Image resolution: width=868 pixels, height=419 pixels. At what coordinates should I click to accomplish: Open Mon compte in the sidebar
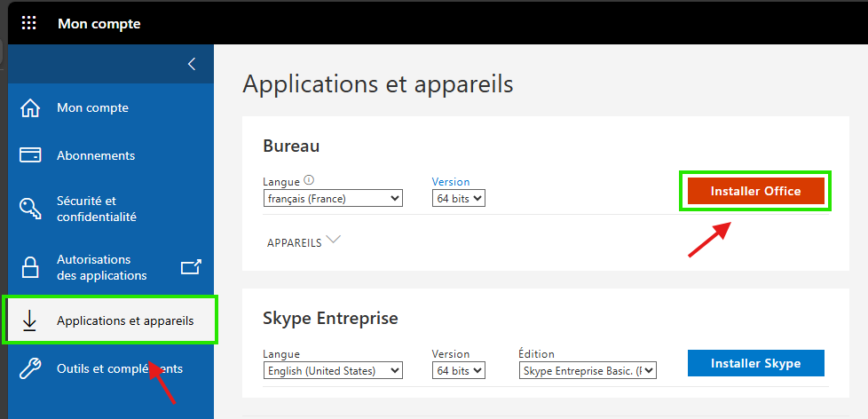tap(111, 108)
